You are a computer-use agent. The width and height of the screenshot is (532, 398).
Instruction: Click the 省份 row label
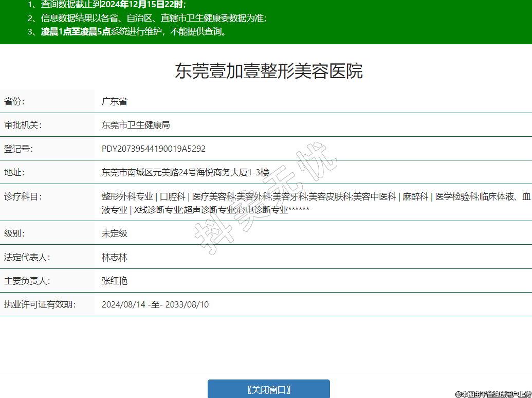pyautogui.click(x=14, y=101)
